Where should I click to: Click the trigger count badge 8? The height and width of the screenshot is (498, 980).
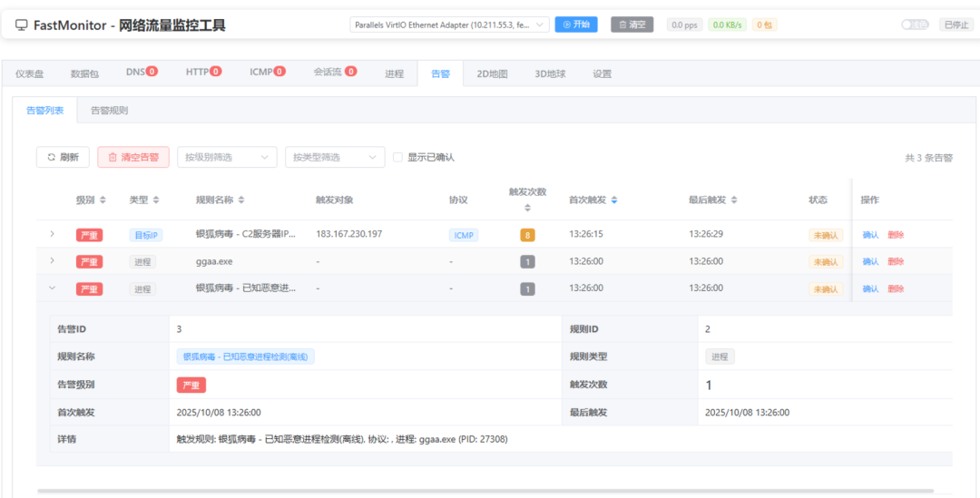(x=527, y=236)
